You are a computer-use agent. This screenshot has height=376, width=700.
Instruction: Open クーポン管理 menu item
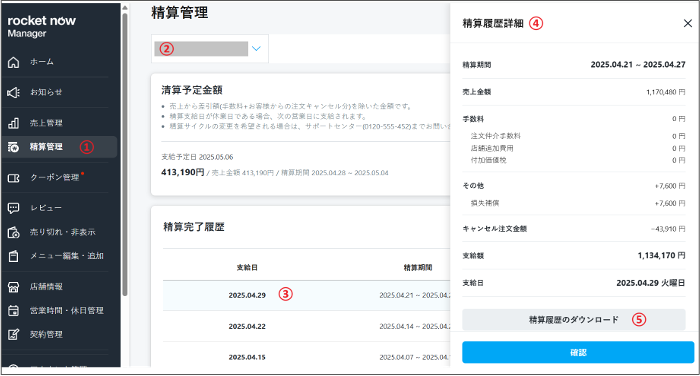(x=54, y=177)
